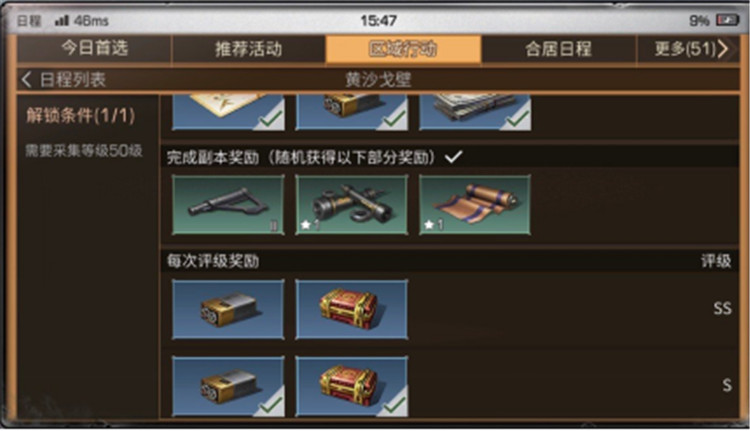750x431 pixels.
Task: Tap the gun stock reward icon
Action: pyautogui.click(x=228, y=205)
